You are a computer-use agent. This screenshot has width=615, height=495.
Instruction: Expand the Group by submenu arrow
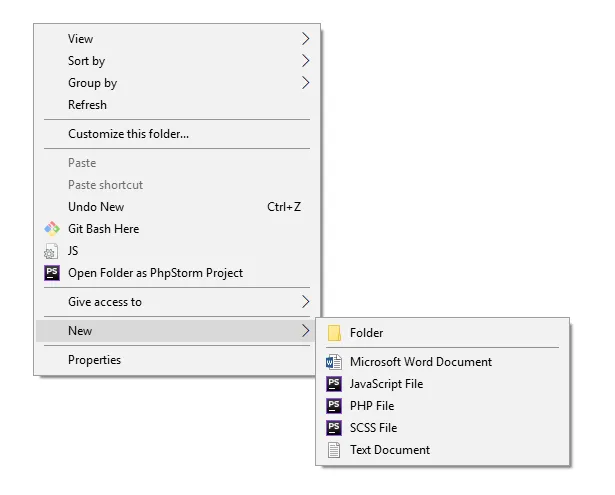click(x=305, y=83)
